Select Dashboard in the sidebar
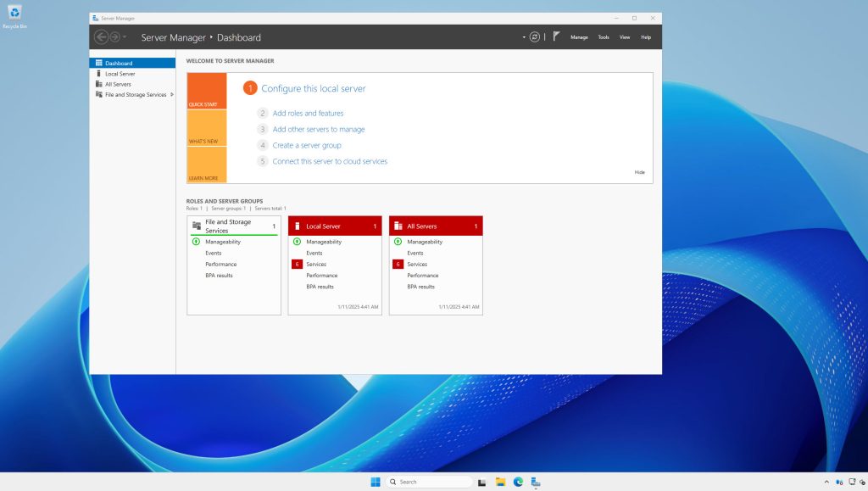The height and width of the screenshot is (491, 868). [x=132, y=63]
